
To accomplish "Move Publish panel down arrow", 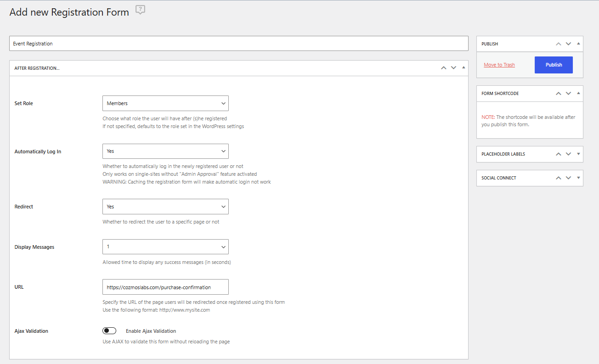I will [568, 44].
